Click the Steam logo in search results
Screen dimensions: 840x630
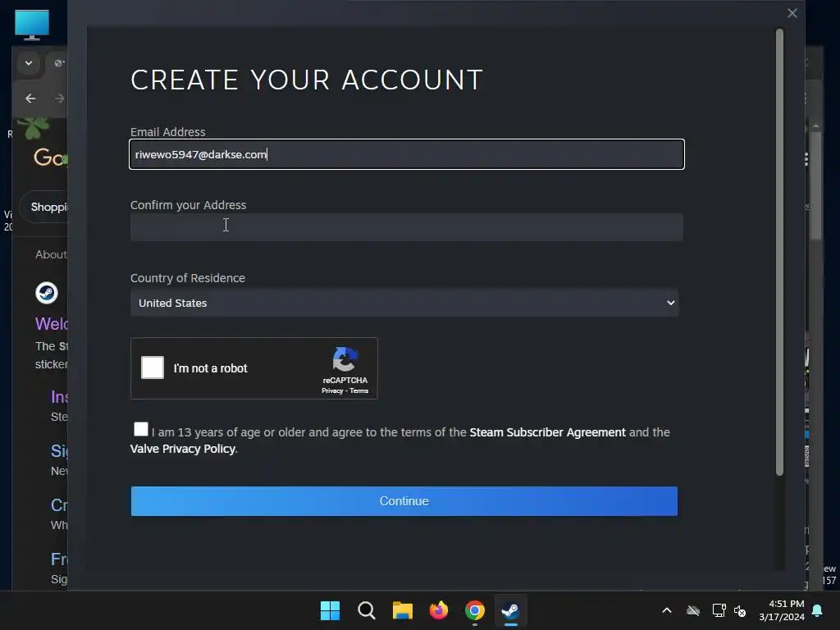47,293
